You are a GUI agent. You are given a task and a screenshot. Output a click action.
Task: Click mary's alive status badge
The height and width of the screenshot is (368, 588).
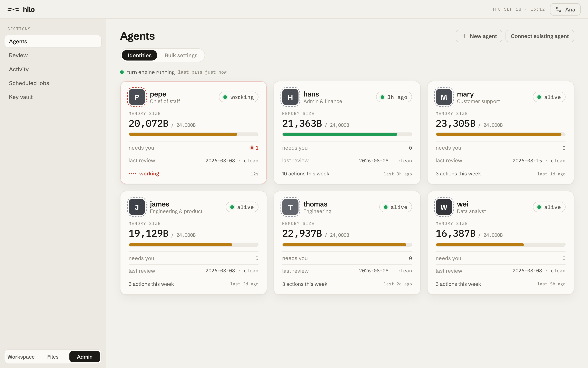549,97
